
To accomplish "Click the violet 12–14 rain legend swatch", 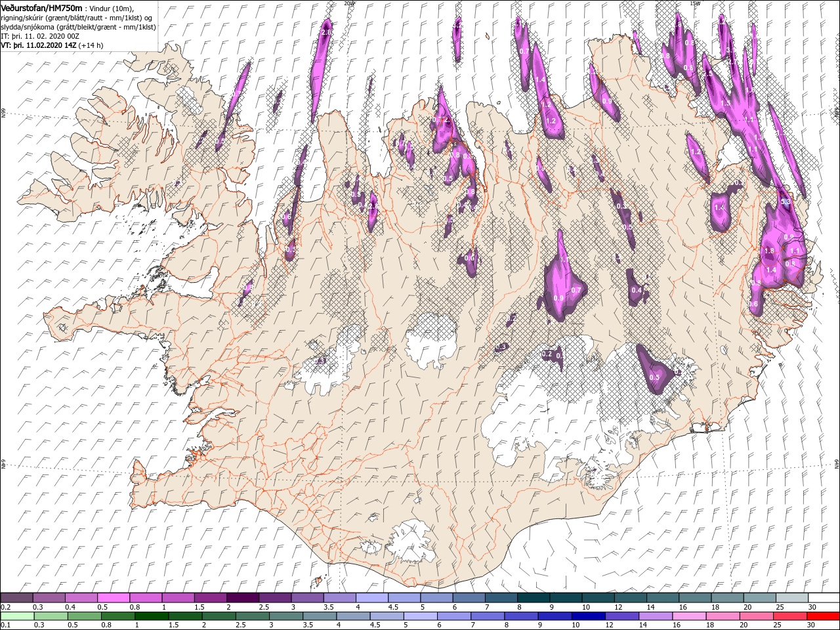I will click(621, 616).
